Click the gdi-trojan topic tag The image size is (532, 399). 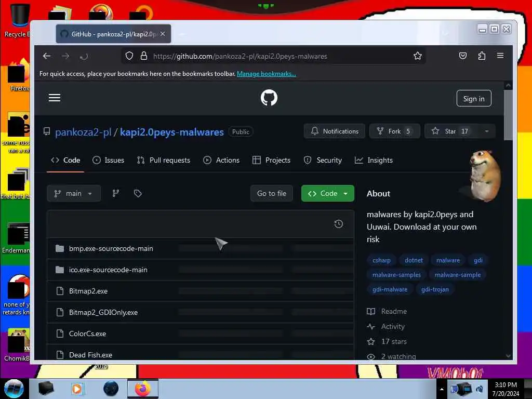pyautogui.click(x=435, y=289)
